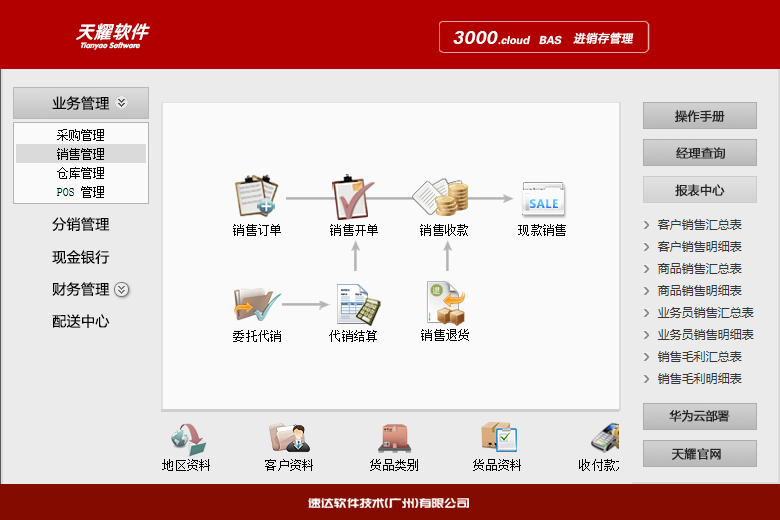Collapse the 业务管理 chevron
Screen dimensions: 780x520
click(121, 103)
